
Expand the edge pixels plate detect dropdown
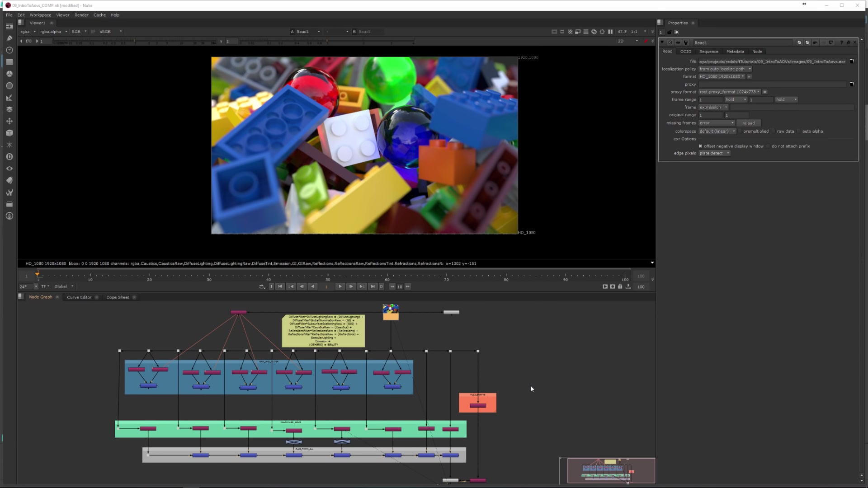pos(714,153)
